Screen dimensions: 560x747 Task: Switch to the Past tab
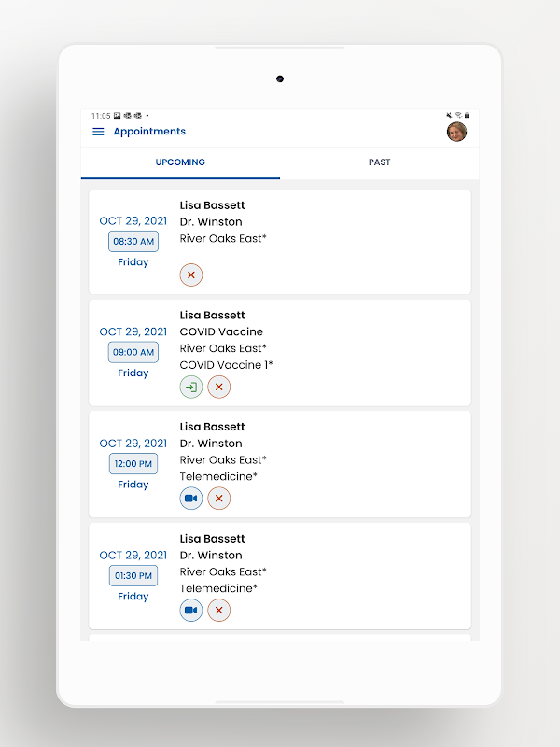click(379, 162)
